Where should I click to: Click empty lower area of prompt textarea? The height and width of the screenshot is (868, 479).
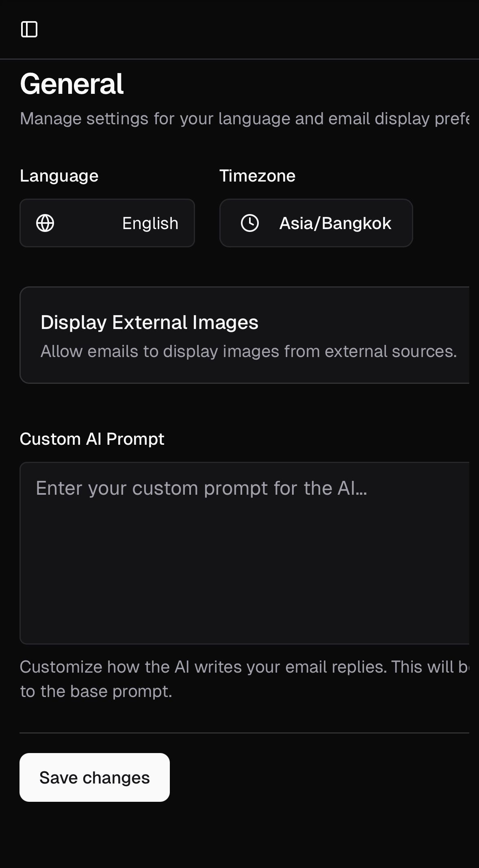click(245, 589)
